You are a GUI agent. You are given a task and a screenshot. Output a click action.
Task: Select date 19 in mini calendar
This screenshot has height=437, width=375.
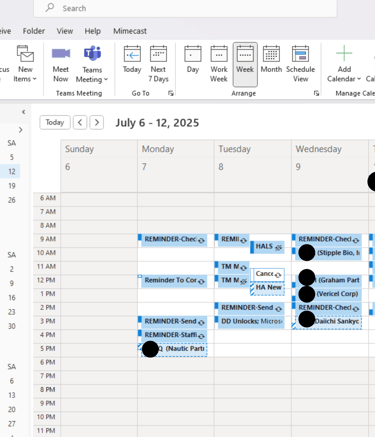pos(12,186)
